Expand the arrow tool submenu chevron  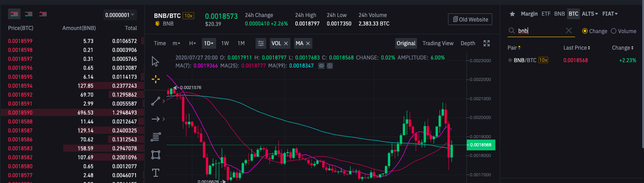pyautogui.click(x=164, y=119)
